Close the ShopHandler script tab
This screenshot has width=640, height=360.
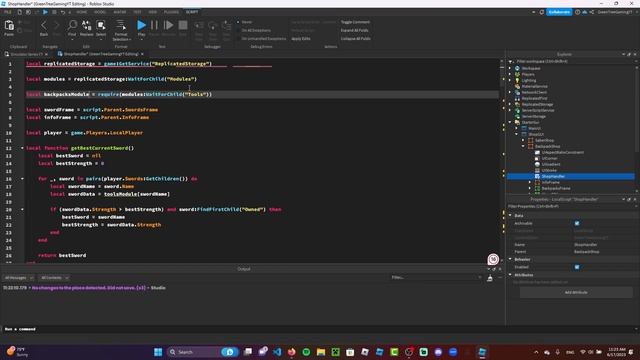click(x=142, y=54)
